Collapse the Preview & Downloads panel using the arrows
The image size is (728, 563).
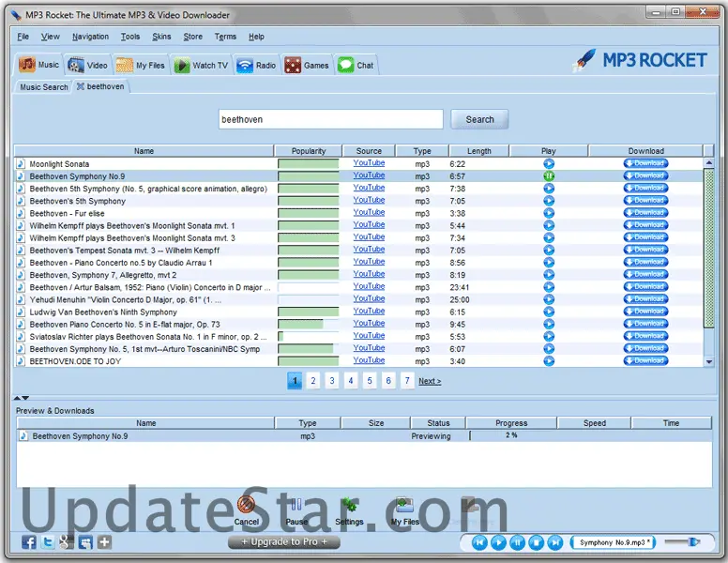[x=20, y=398]
